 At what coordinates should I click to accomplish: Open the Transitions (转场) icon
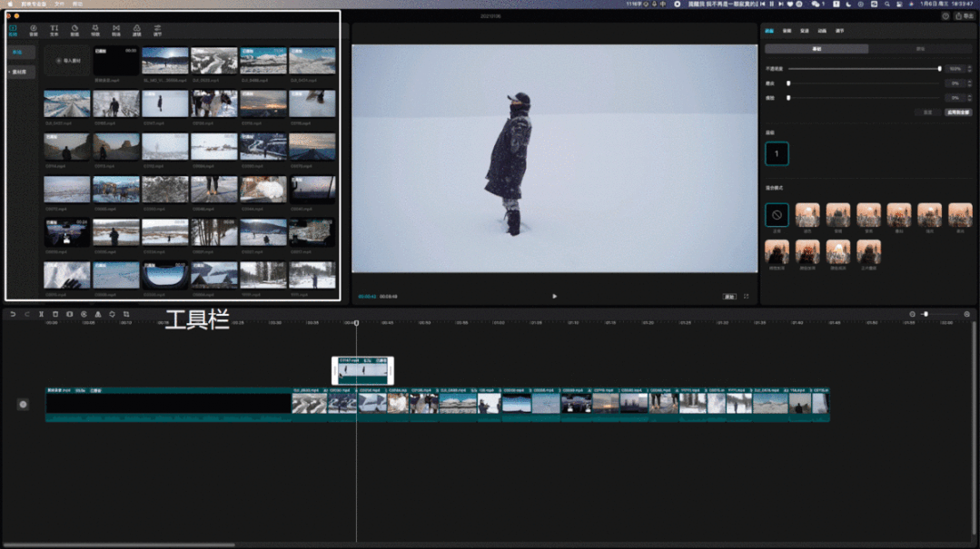(x=116, y=30)
